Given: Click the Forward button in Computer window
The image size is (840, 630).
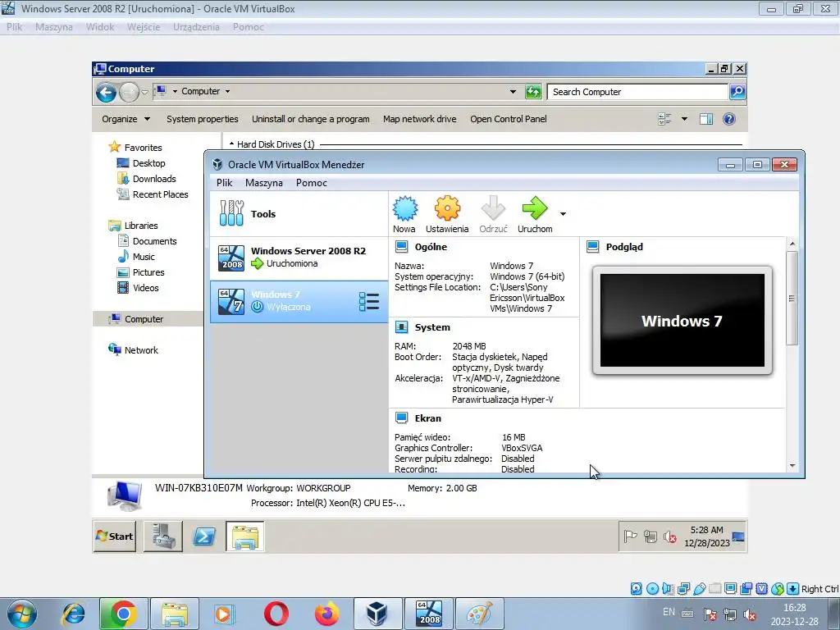Looking at the screenshot, I should point(129,92).
